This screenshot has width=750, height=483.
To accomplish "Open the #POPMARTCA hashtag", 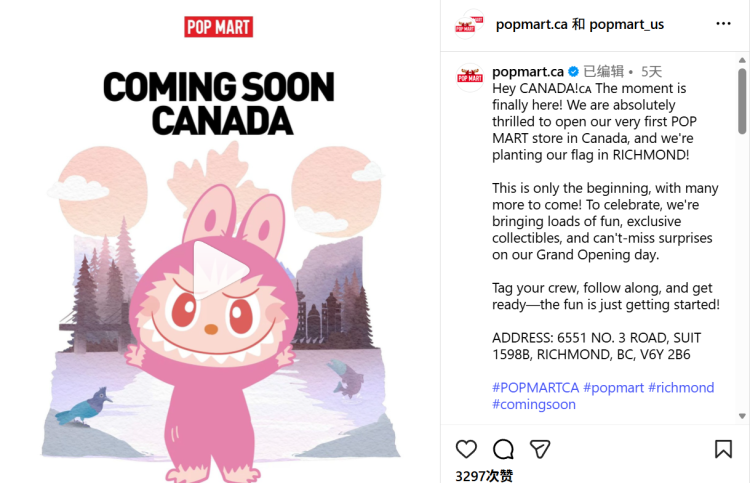I will (x=535, y=387).
